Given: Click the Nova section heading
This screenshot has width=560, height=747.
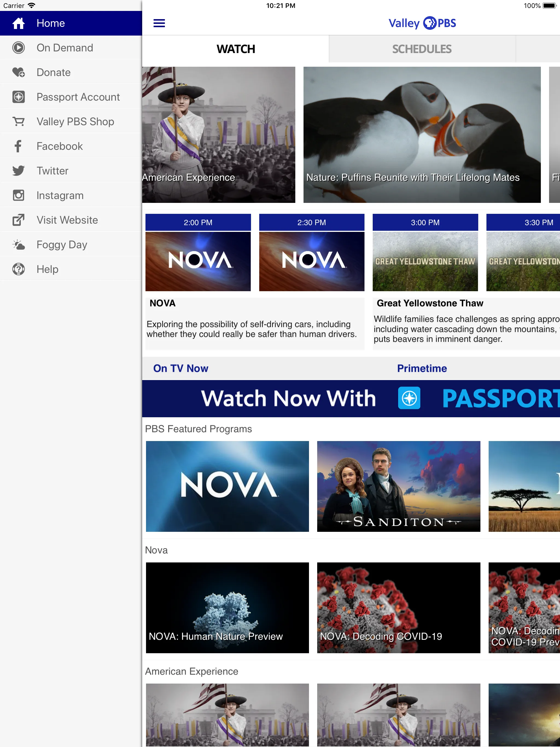Looking at the screenshot, I should pos(156,550).
